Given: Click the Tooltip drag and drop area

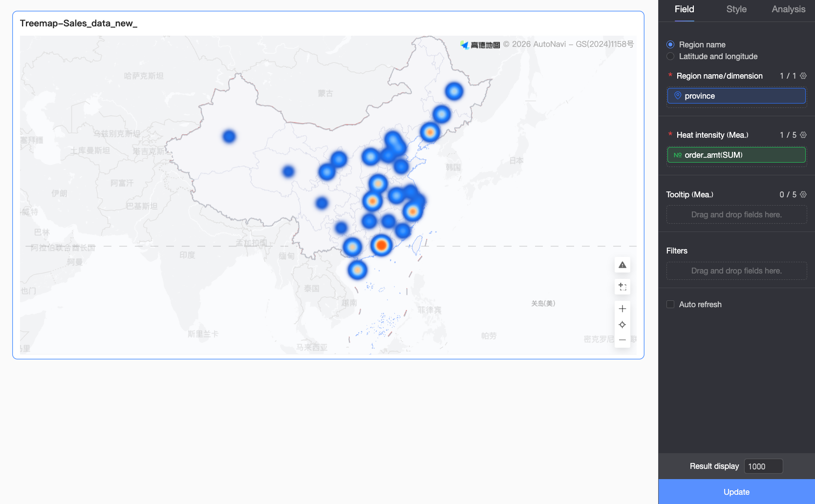Looking at the screenshot, I should [736, 214].
